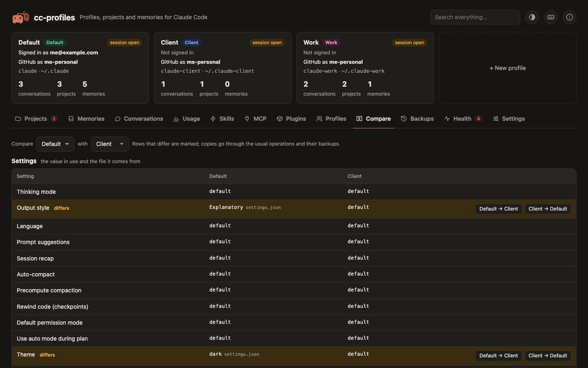This screenshot has height=368, width=588.
Task: Select the Client profile card
Action: (x=223, y=68)
